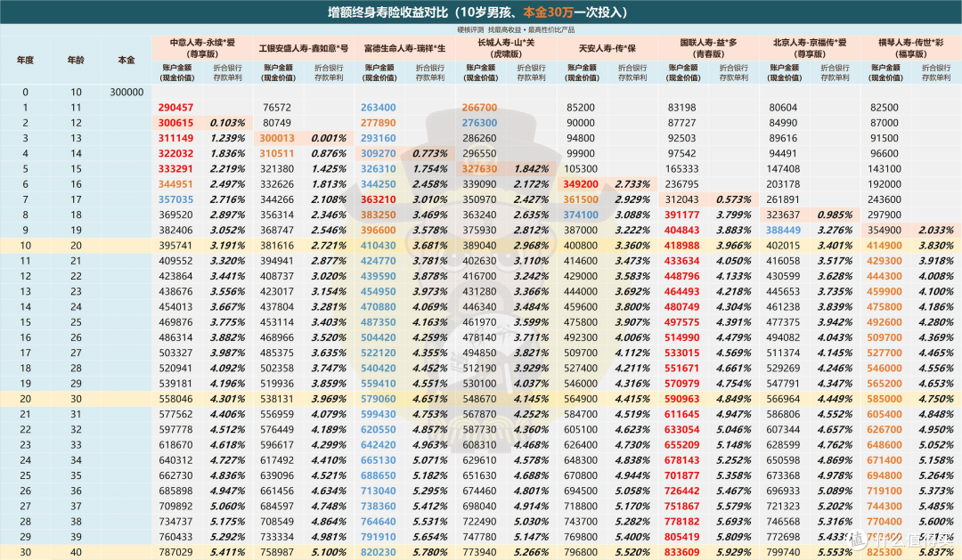Screen dimensions: 962x560
Task: Select the red value '349200'
Action: (x=581, y=184)
